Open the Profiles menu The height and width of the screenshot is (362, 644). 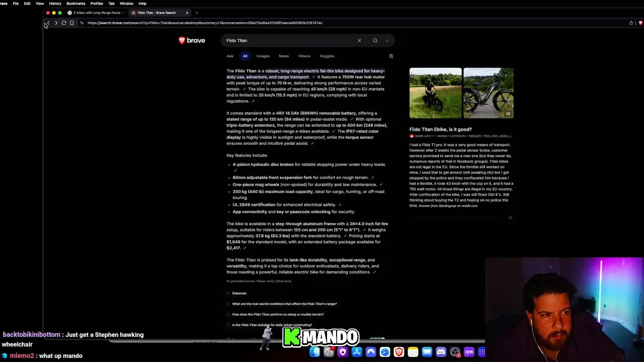[97, 4]
